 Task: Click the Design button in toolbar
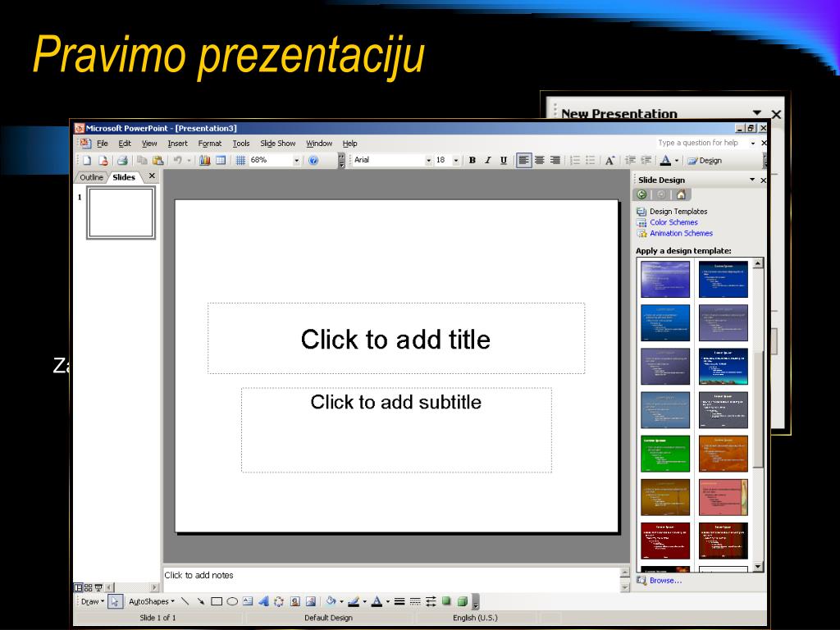click(x=705, y=160)
